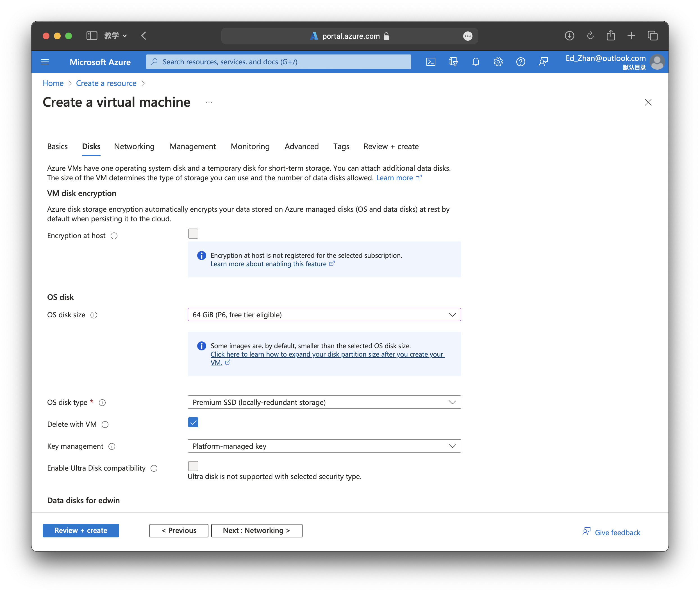Expand the Key management dropdown

(324, 446)
